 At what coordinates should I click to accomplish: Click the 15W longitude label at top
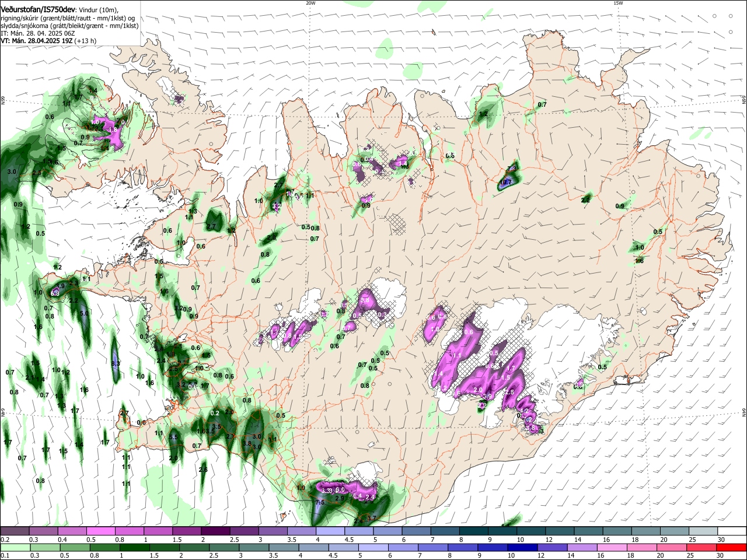pos(618,3)
